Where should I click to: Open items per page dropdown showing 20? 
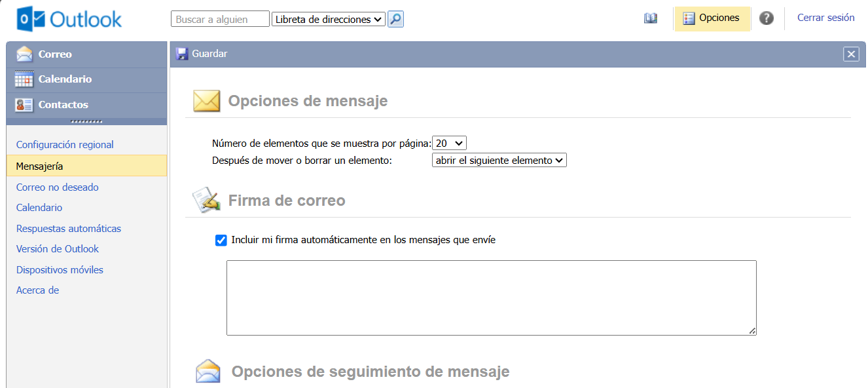coord(449,143)
